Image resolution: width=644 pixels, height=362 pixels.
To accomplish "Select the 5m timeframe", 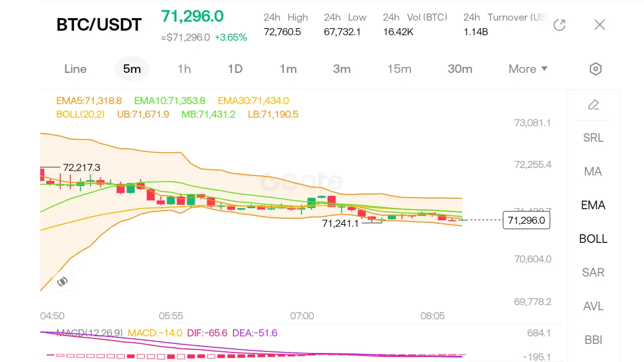I will pyautogui.click(x=132, y=69).
